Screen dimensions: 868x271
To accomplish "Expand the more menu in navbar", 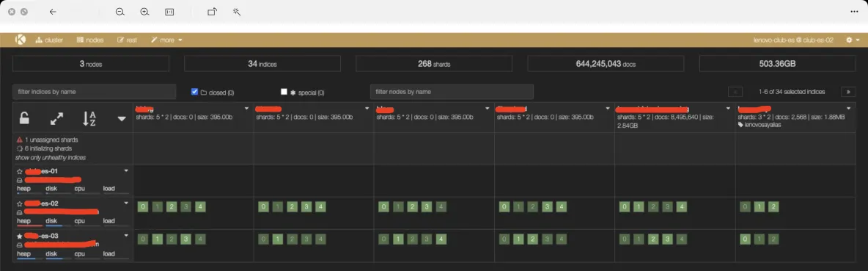I will (166, 40).
